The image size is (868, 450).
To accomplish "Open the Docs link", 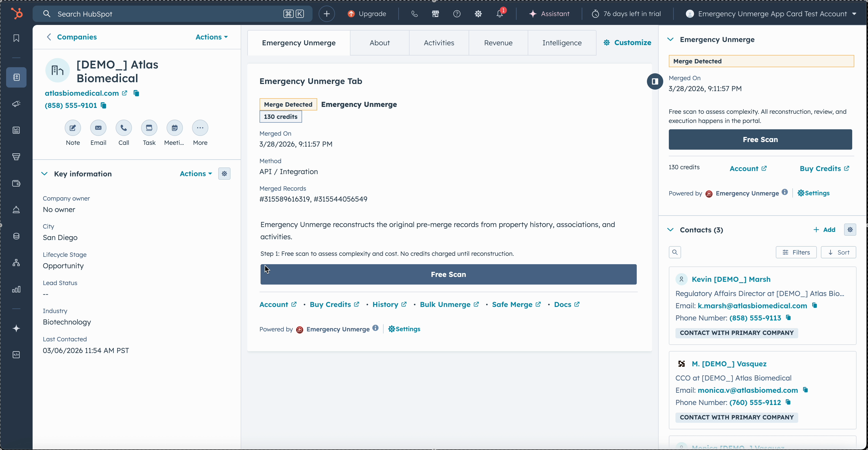I will pos(567,304).
